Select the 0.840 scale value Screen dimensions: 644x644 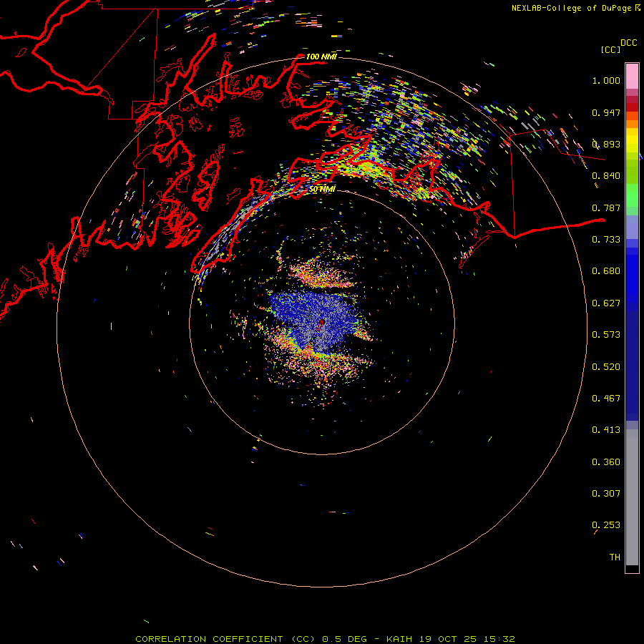point(606,176)
